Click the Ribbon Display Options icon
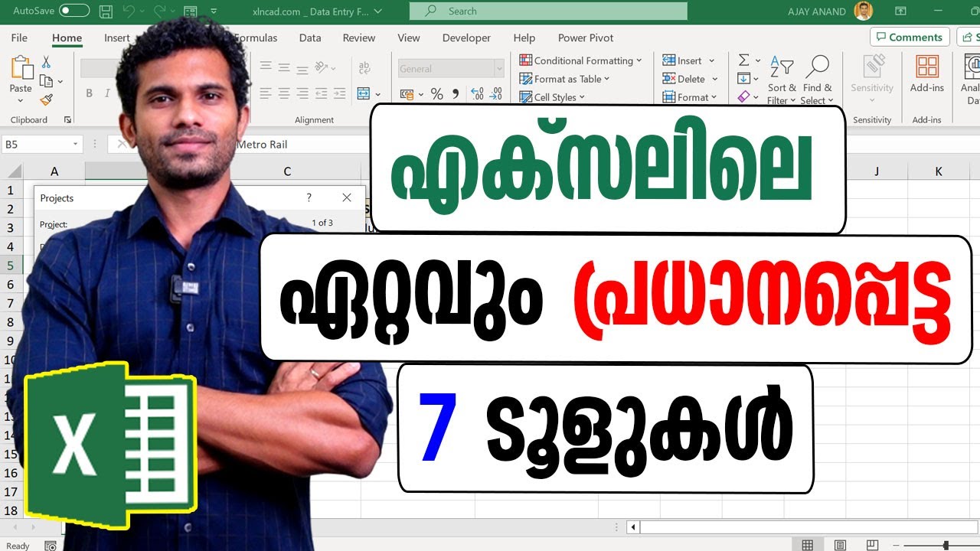 tap(899, 11)
